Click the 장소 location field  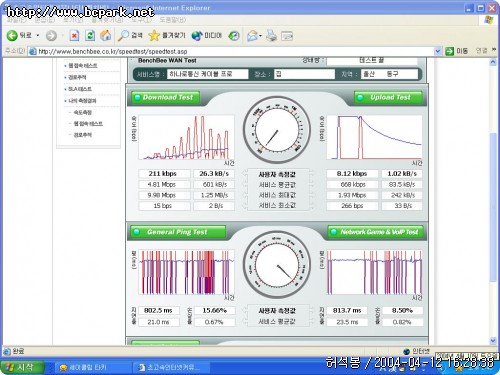pos(304,74)
